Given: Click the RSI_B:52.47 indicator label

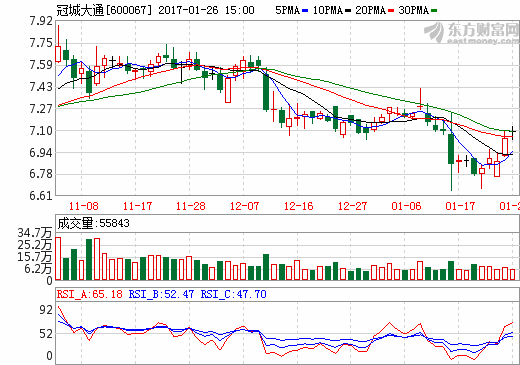Looking at the screenshot, I should tap(161, 294).
